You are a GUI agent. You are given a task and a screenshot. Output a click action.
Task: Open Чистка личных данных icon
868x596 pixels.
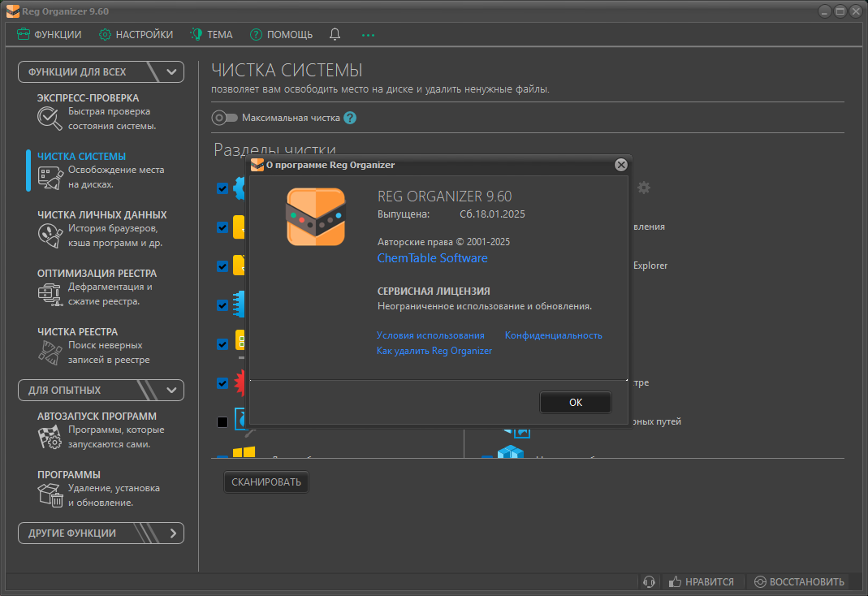pyautogui.click(x=50, y=235)
